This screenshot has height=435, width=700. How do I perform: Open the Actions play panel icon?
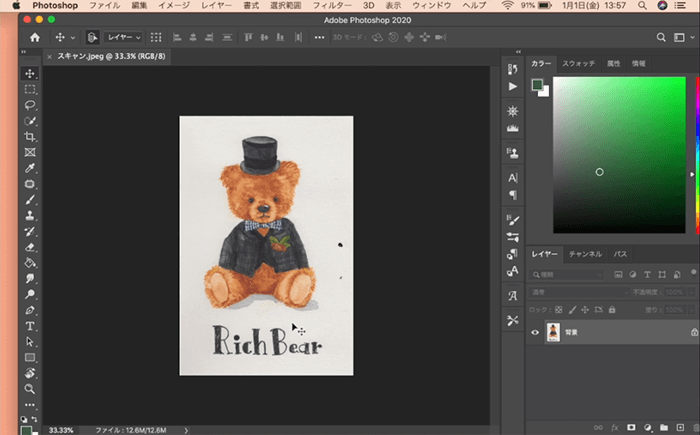coord(512,87)
